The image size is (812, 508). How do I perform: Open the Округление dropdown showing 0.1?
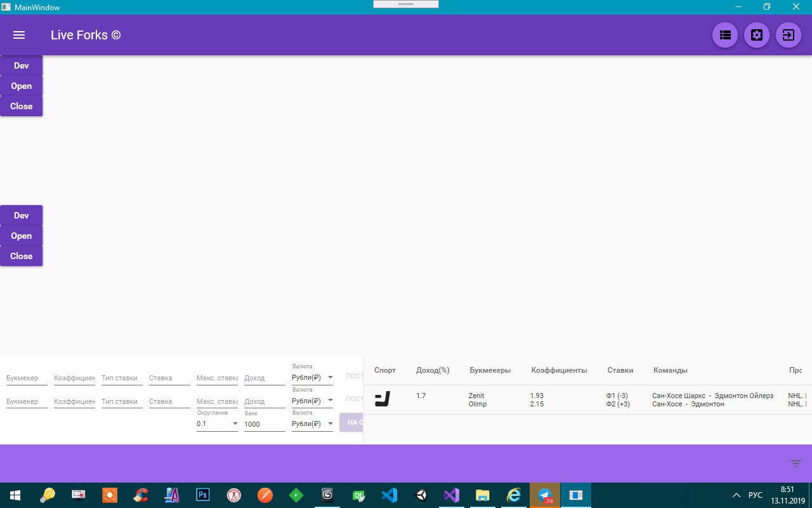coord(217,424)
